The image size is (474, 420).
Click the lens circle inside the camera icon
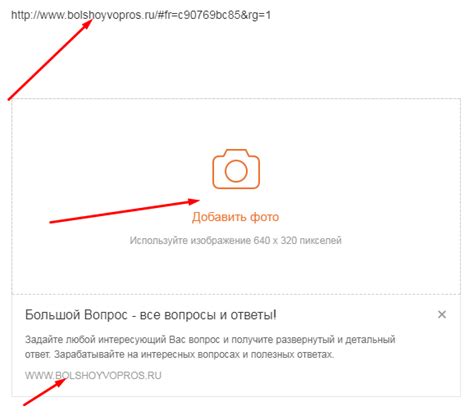point(236,171)
